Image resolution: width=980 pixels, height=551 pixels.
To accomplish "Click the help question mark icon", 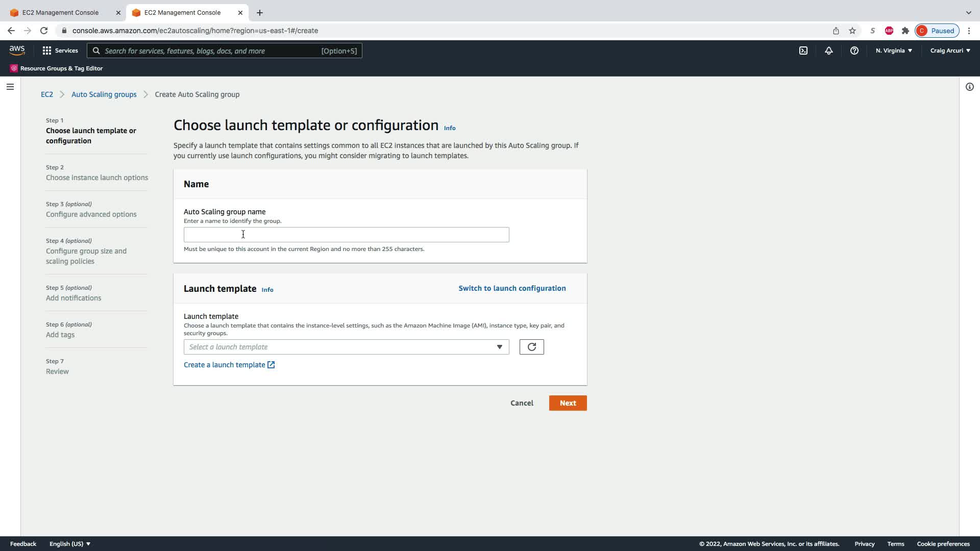I will (x=854, y=51).
